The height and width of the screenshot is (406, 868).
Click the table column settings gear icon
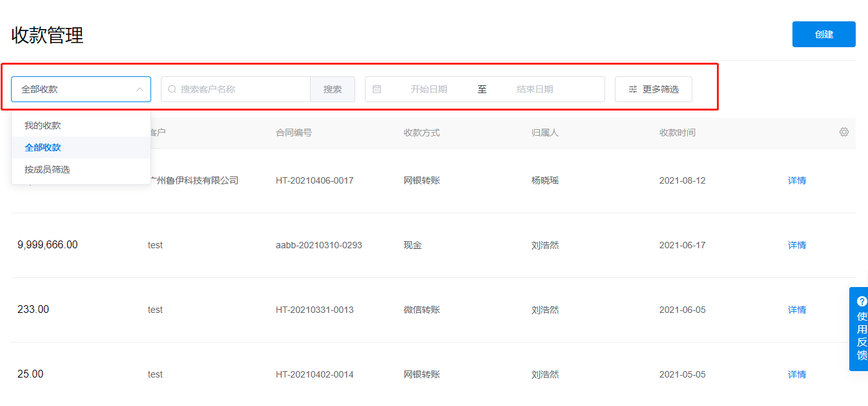[x=843, y=132]
